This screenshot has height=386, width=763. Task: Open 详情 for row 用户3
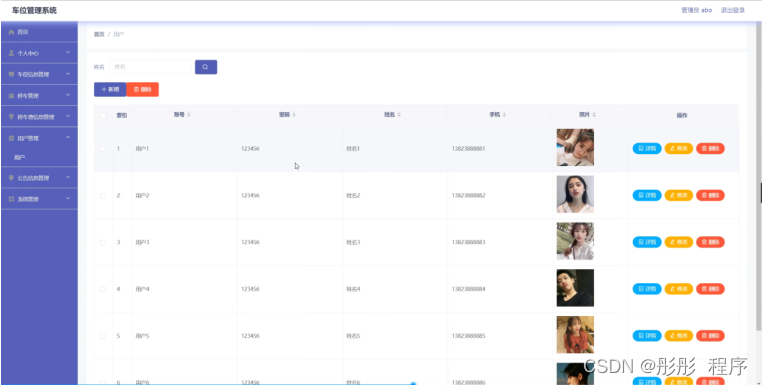pyautogui.click(x=647, y=242)
